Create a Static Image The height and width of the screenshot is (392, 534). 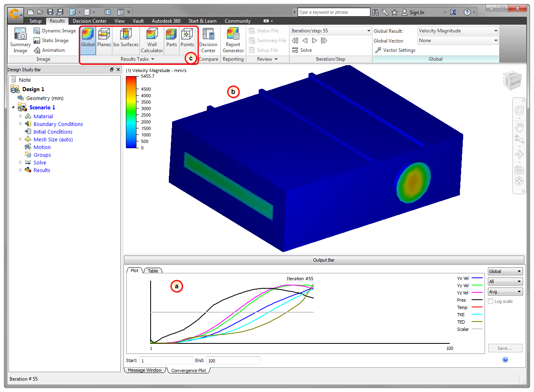point(51,40)
